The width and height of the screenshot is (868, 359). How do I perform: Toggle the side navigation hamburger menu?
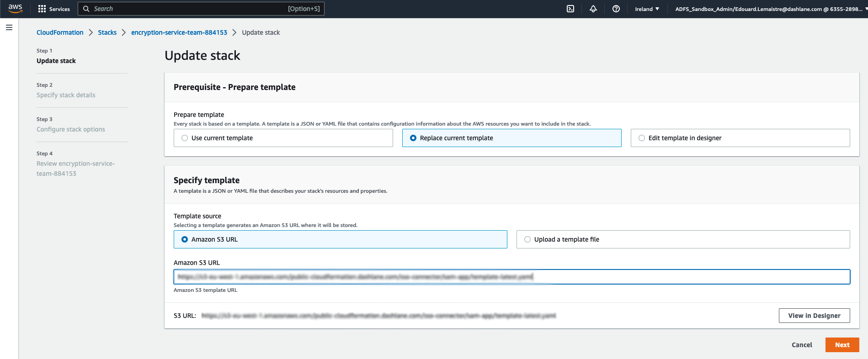9,27
